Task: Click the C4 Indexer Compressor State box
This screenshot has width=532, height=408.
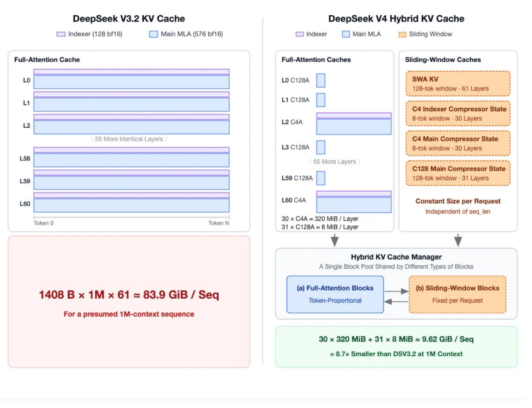Action: point(458,113)
